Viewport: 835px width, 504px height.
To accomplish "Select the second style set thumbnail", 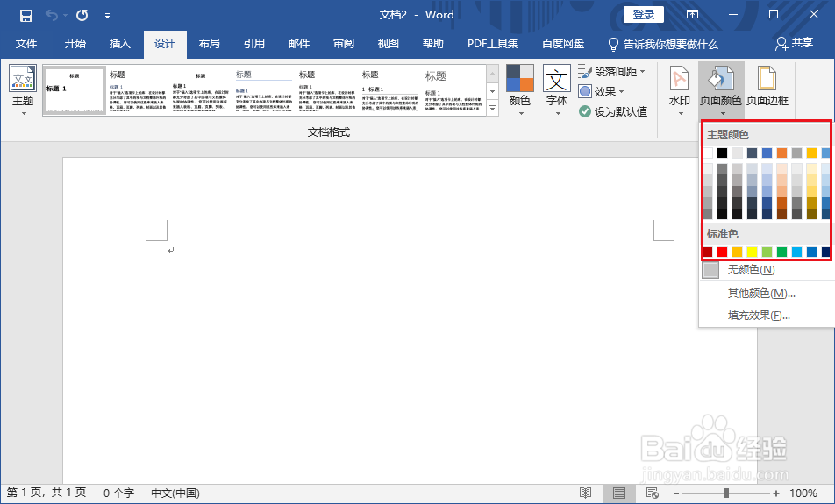I will coord(138,90).
